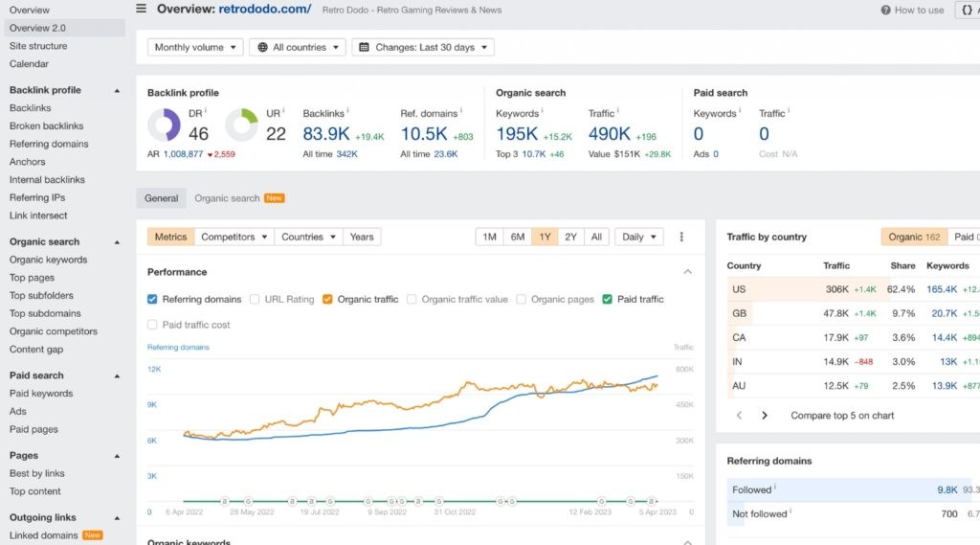Switch to the Organic search tab
This screenshot has width=980, height=545.
click(227, 198)
